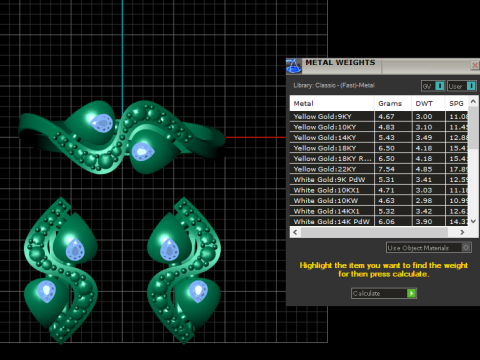The height and width of the screenshot is (360, 480).
Task: Select the White Gold:9K PdW row
Action: (379, 179)
